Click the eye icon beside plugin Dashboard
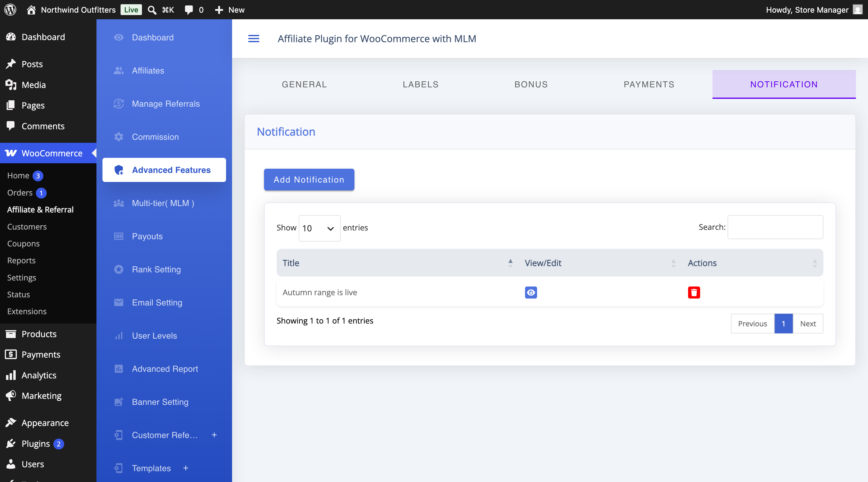Image resolution: width=868 pixels, height=482 pixels. point(119,37)
